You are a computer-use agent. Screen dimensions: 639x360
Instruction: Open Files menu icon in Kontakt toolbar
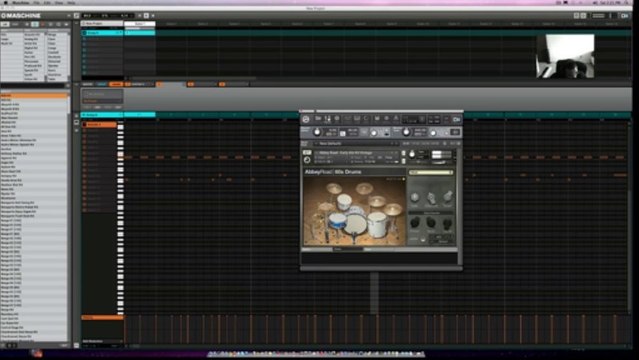pyautogui.click(x=377, y=119)
